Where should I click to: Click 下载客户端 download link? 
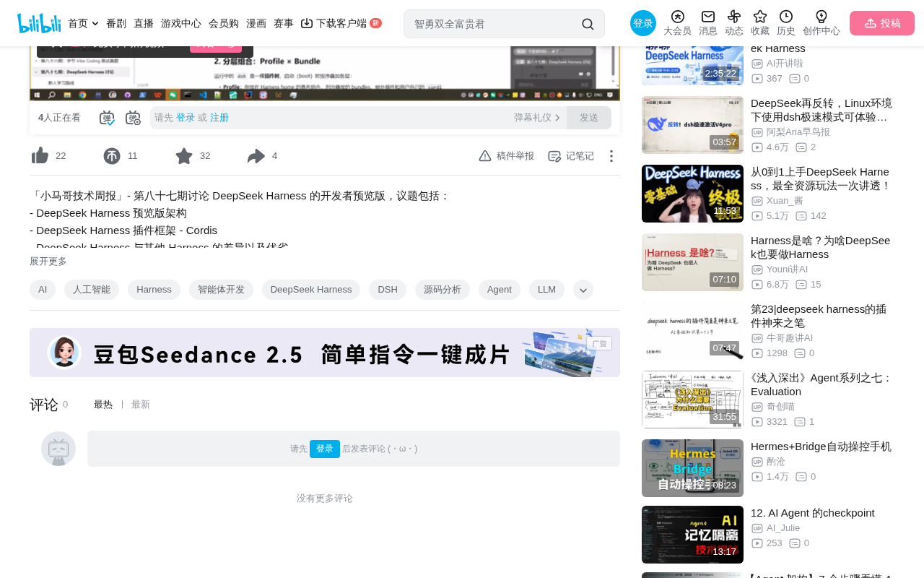[x=341, y=23]
